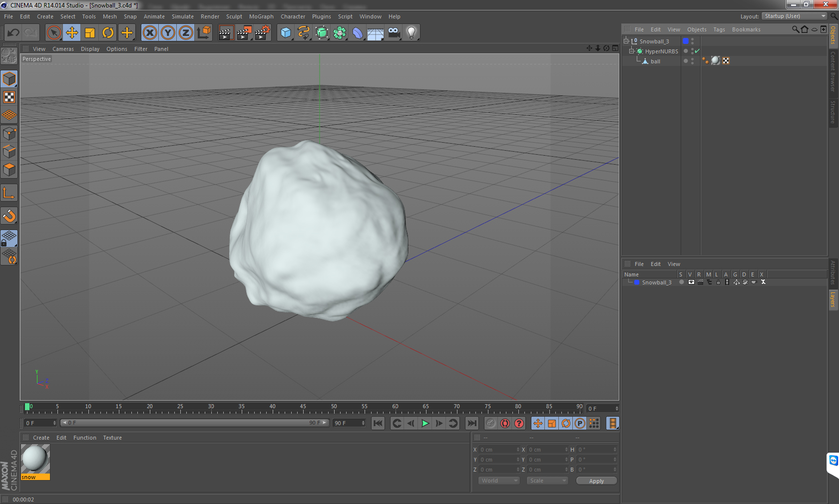839x504 pixels.
Task: Toggle the Snap magnet icon
Action: (9, 216)
